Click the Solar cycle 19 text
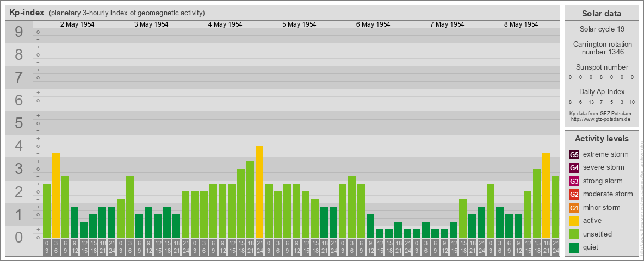Image resolution: width=644 pixels, height=261 pixels. pos(602,29)
